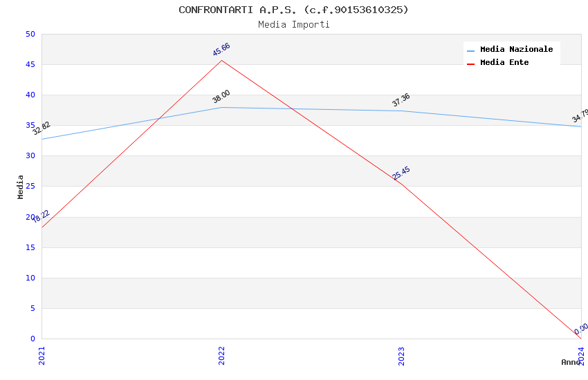Click the 0.00 data point label
The height and width of the screenshot is (380, 588).
click(x=581, y=328)
